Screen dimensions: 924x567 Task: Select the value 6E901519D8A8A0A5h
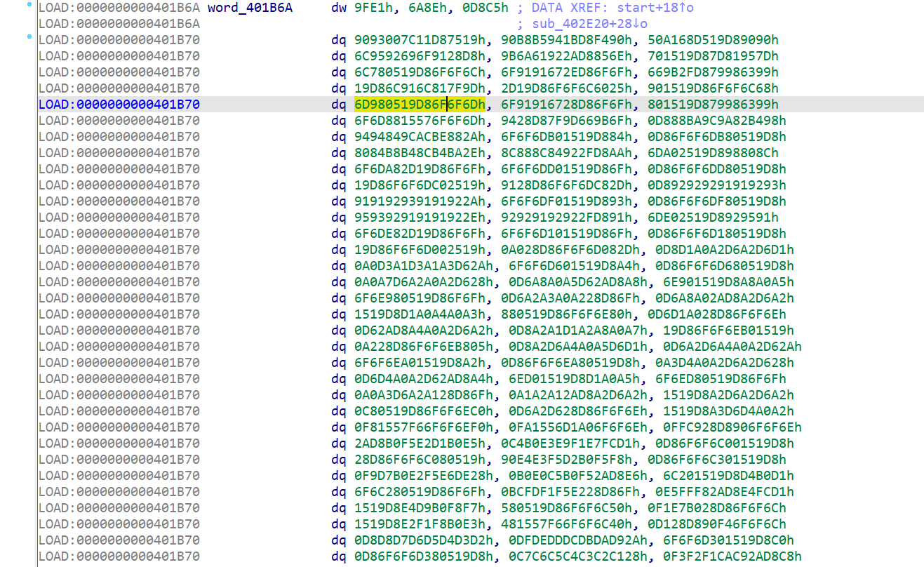[x=729, y=282]
